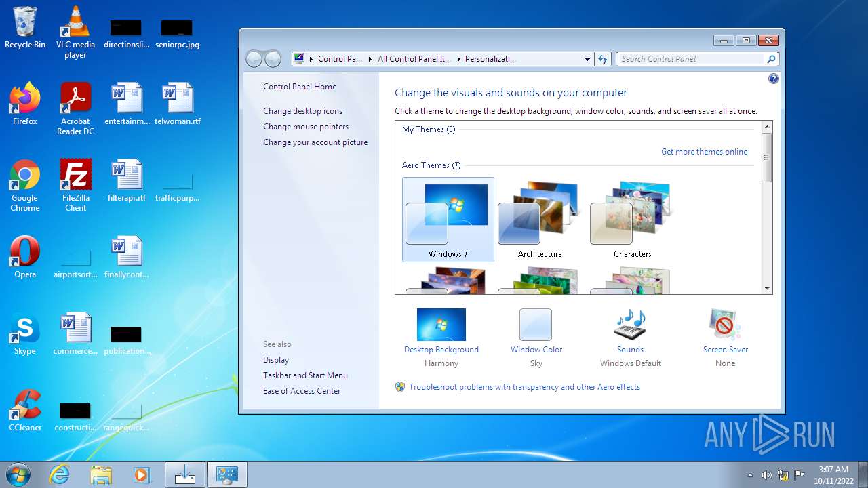Select finallycont document on desktop
This screenshot has height=488, width=868.
pos(127,258)
